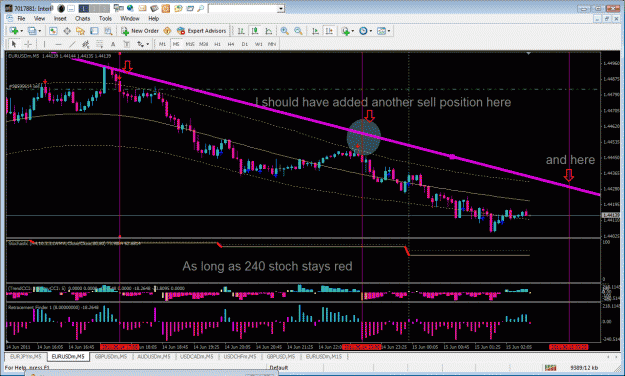
Task: Switch timeframe to H4
Action: tap(231, 44)
